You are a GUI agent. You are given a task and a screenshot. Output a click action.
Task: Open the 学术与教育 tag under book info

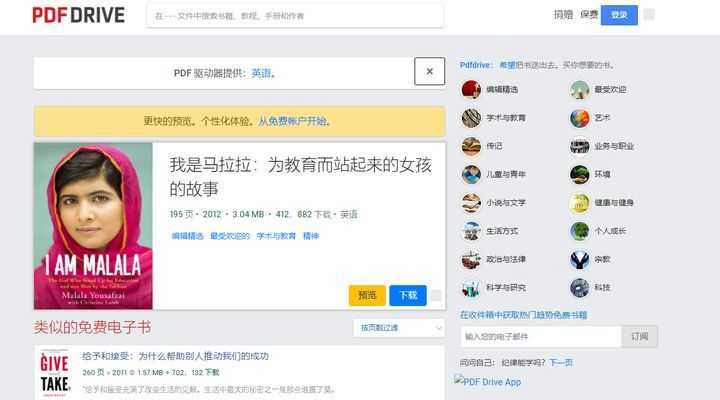coord(276,236)
